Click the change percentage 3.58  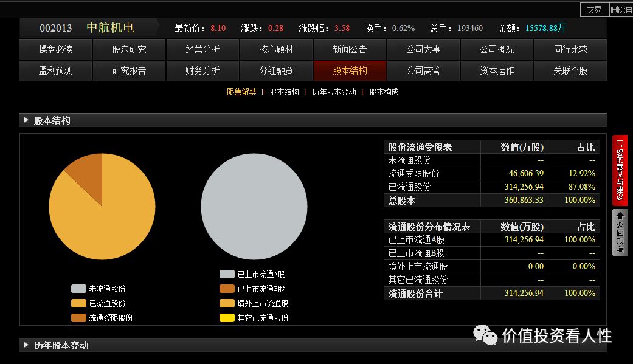342,28
